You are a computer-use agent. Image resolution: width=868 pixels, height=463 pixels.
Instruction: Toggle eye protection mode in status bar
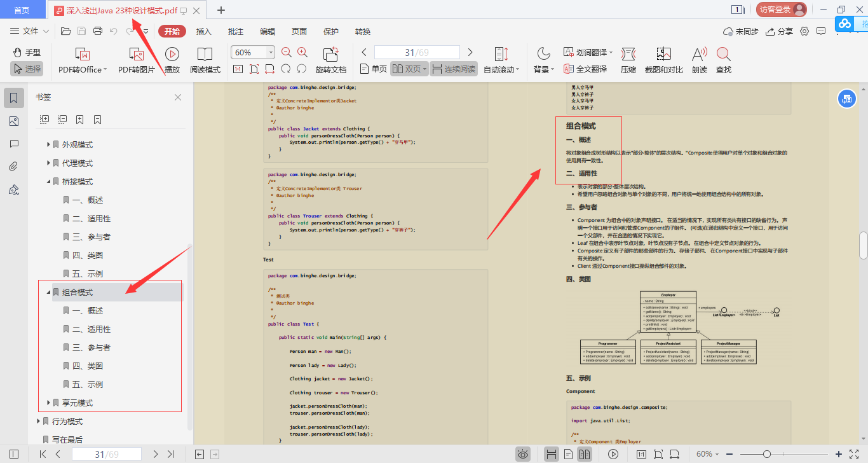click(523, 454)
